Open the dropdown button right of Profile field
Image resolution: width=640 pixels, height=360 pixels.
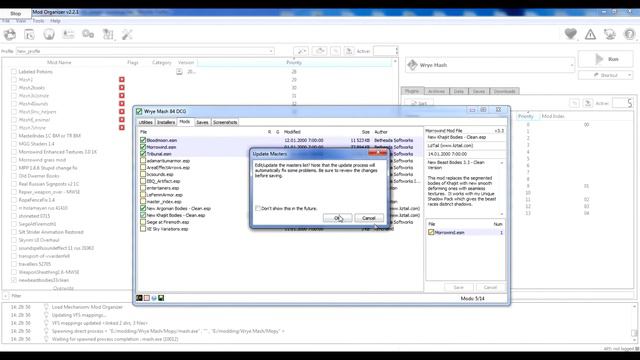click(x=301, y=51)
